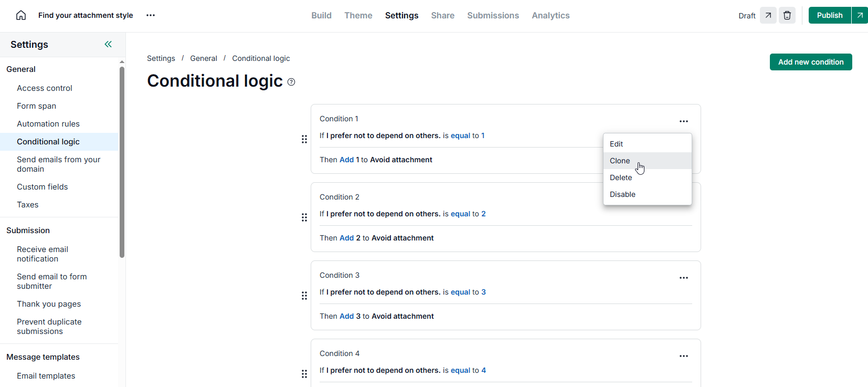Open Automation rules in the sidebar
Image resolution: width=868 pixels, height=387 pixels.
coord(48,124)
